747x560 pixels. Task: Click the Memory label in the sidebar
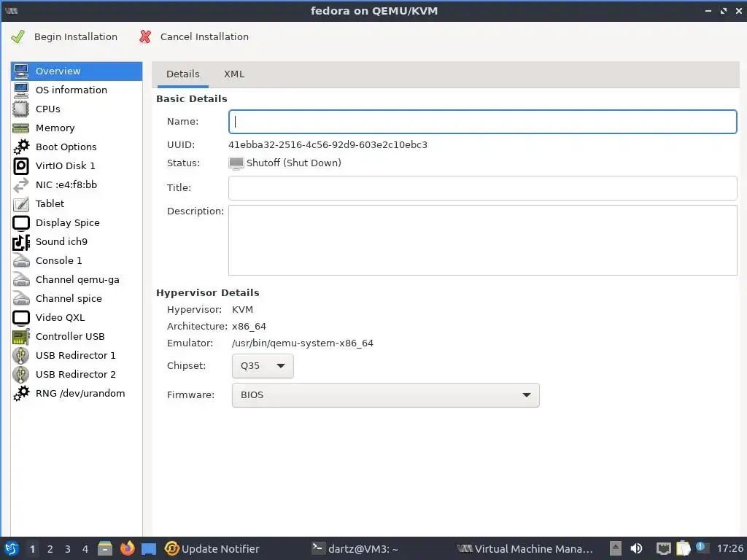coord(55,128)
